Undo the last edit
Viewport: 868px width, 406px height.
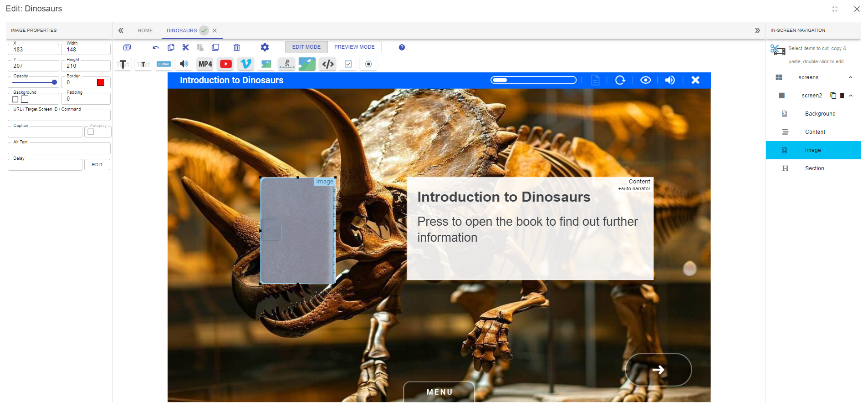pos(156,47)
